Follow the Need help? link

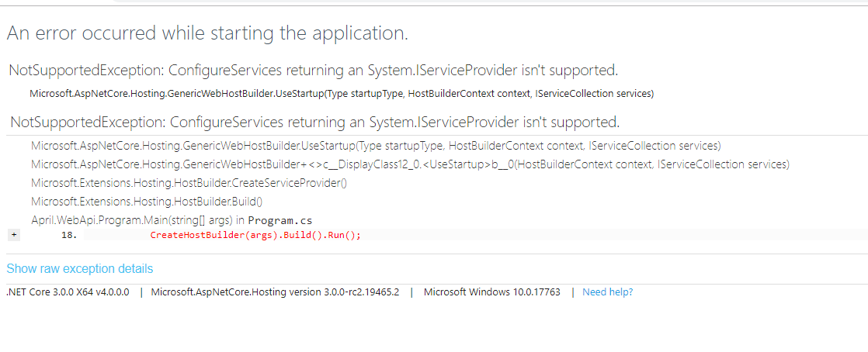[607, 292]
